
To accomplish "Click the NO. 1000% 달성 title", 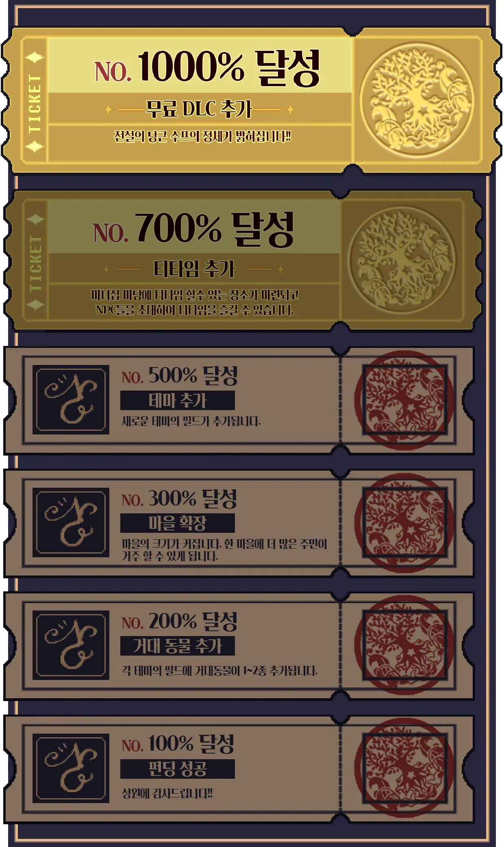I will [207, 67].
